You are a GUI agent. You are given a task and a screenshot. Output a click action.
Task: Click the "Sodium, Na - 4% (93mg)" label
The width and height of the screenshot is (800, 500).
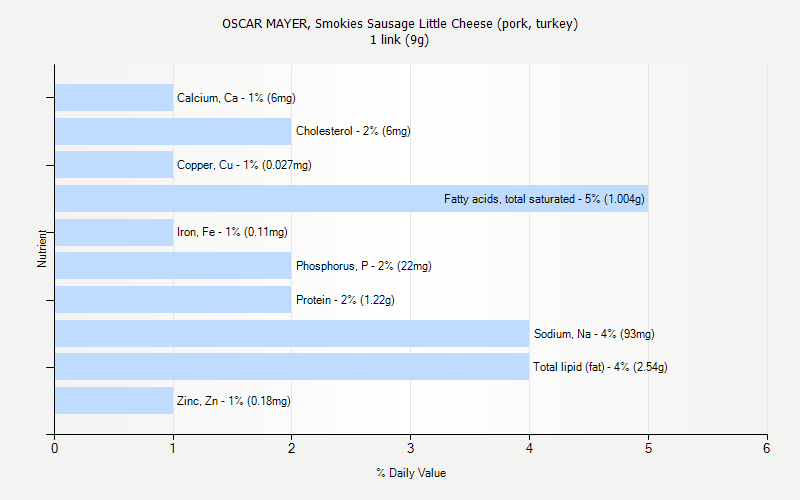594,334
